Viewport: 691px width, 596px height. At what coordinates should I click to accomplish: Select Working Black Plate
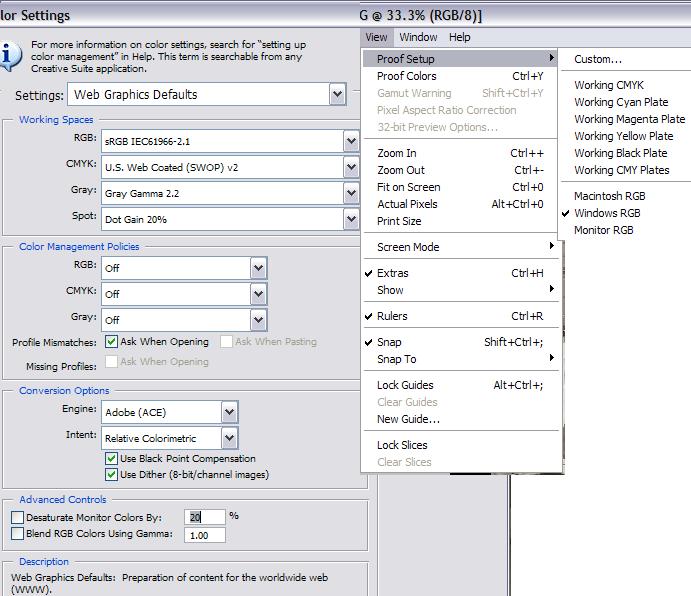click(625, 153)
